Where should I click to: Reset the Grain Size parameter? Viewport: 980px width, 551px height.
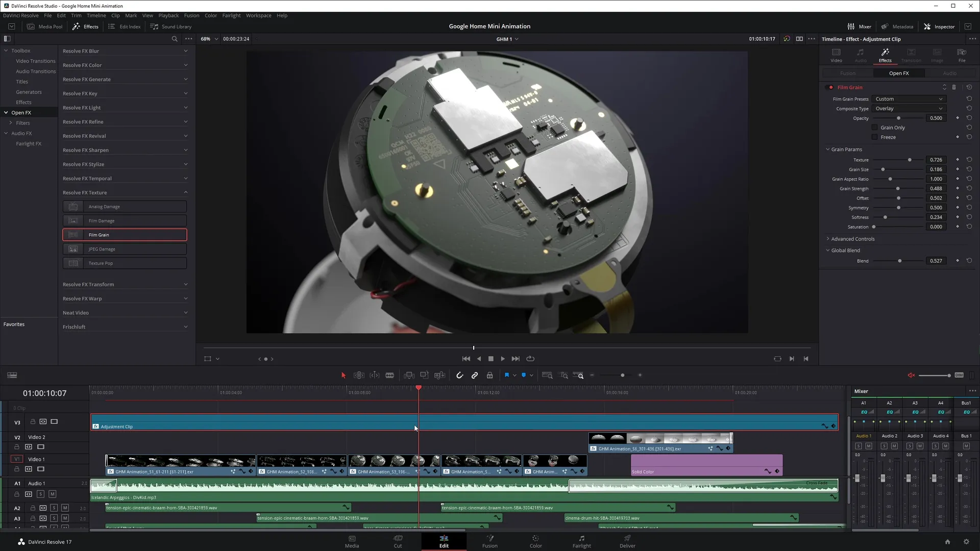click(969, 169)
